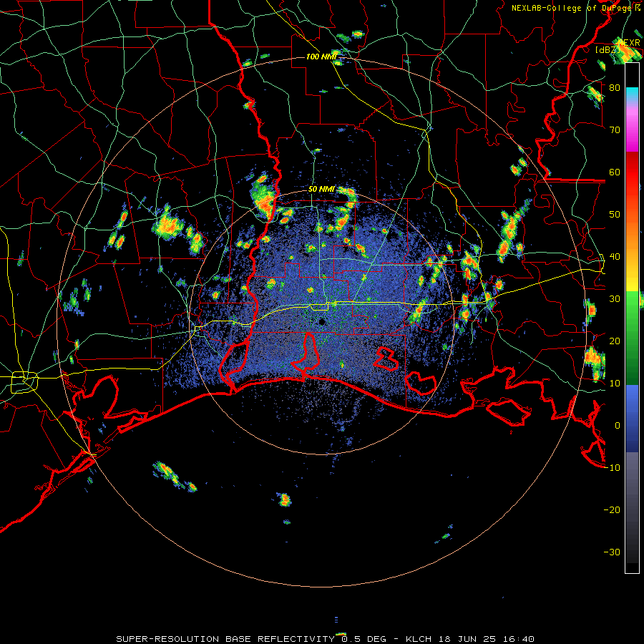Pick the green segment of the color bar
This screenshot has height=644, width=644.
coord(632,337)
